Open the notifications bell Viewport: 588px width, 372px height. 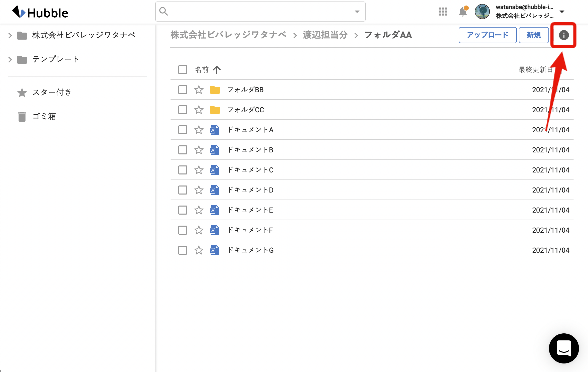click(463, 12)
